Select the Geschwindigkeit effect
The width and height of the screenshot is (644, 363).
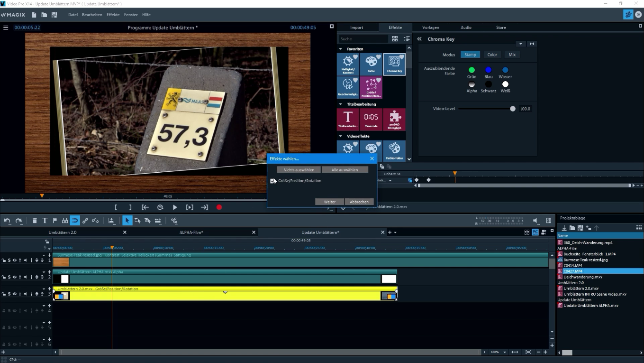pyautogui.click(x=348, y=87)
